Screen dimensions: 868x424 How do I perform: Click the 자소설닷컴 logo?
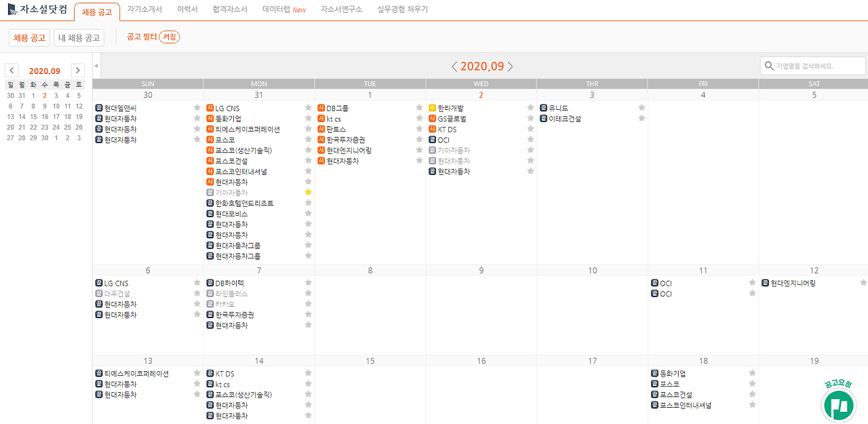pos(37,9)
